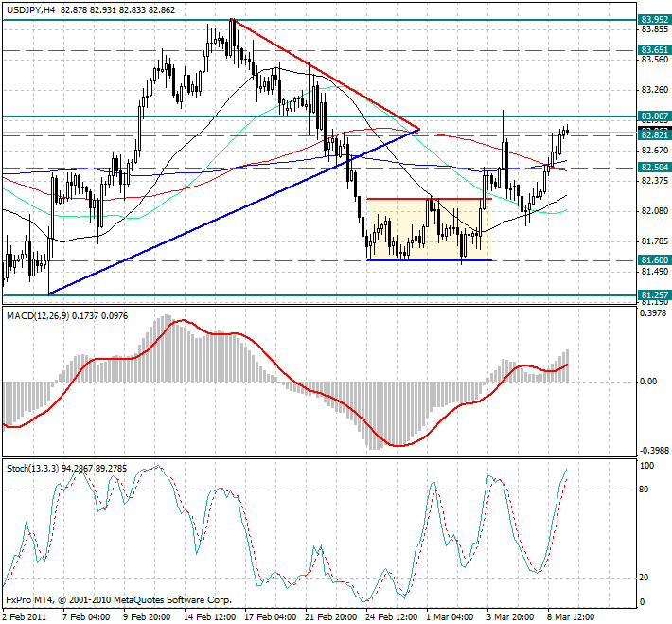This screenshot has width=672, height=624.
Task: Select the 81.257 price level label
Action: point(654,295)
